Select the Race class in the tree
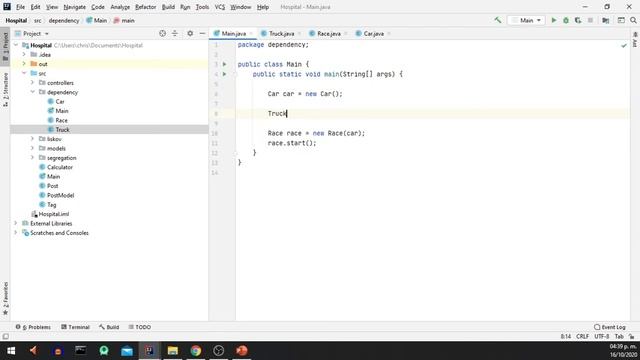Viewport: 640px width, 360px height. [x=62, y=120]
